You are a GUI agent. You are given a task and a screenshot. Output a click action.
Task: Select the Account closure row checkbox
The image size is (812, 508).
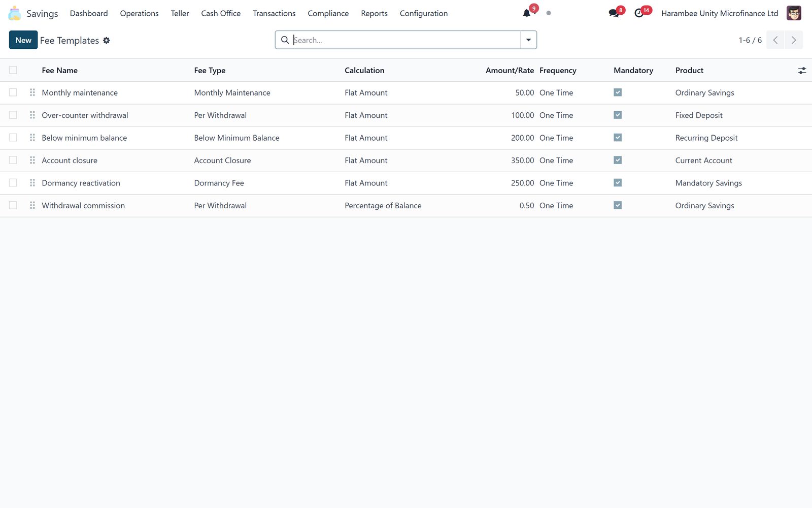[13, 161]
